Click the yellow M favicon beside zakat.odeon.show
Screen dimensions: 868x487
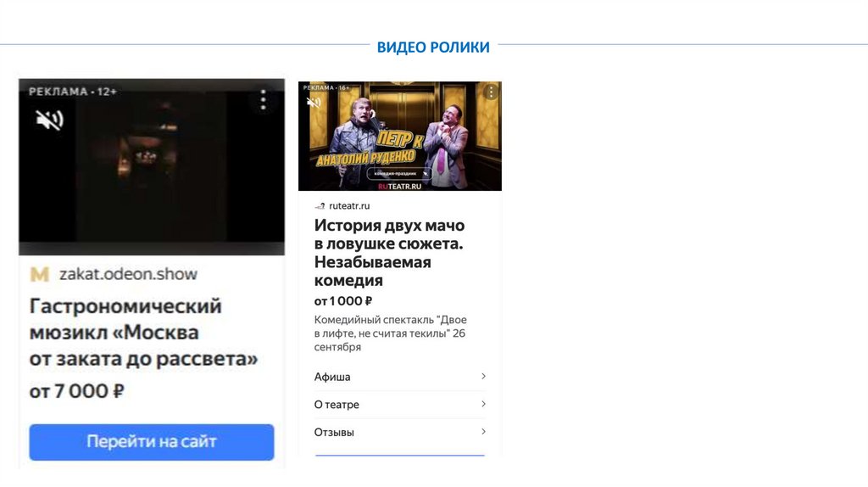[39, 274]
